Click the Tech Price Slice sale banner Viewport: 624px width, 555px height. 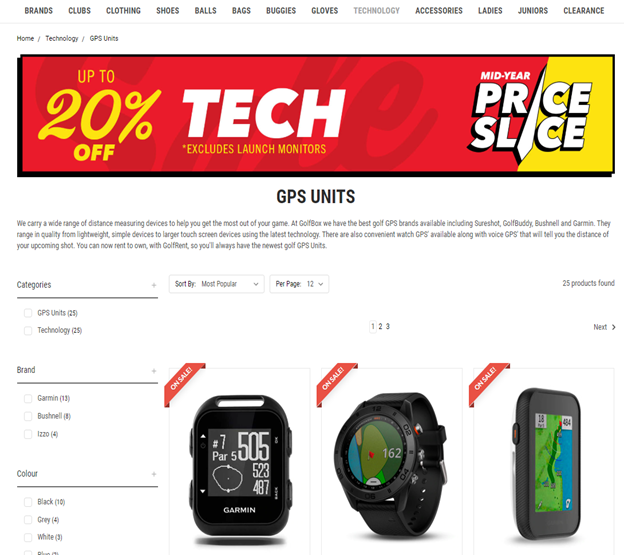[316, 116]
